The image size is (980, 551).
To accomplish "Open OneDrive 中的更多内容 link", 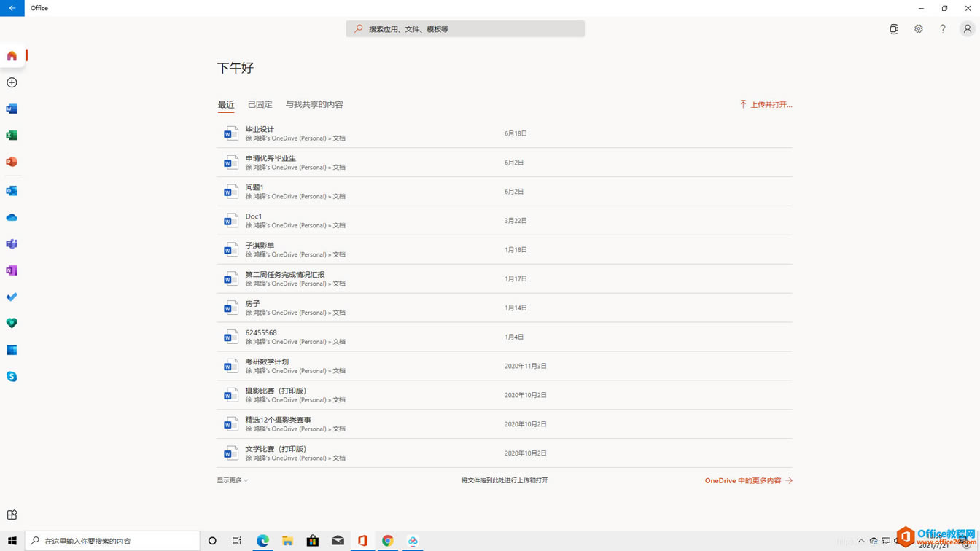I will pos(749,480).
